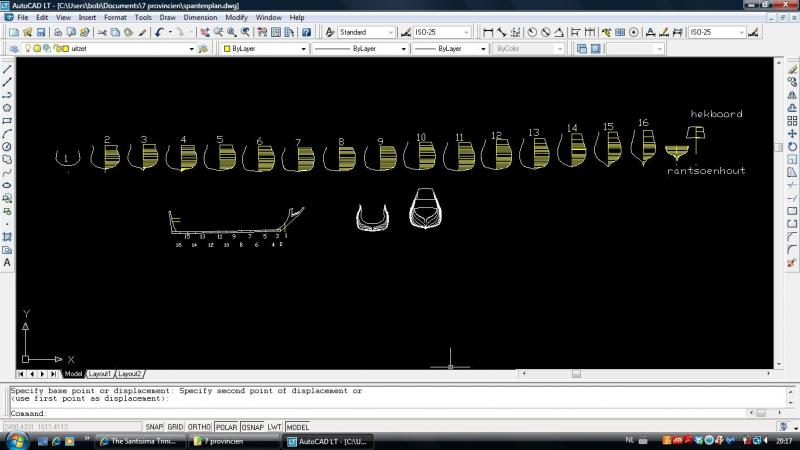Click the yellow color swatch of uitzet layer
Screen dimensions: 800x450
(x=65, y=48)
